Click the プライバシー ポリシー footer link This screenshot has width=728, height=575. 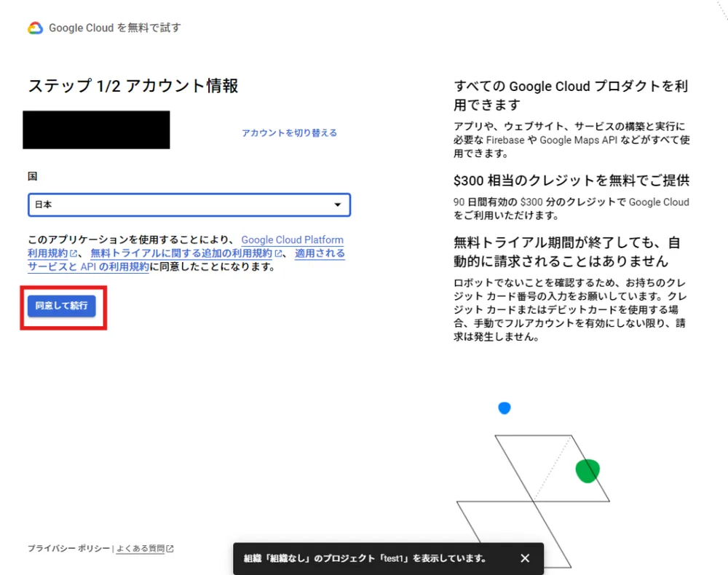point(68,549)
